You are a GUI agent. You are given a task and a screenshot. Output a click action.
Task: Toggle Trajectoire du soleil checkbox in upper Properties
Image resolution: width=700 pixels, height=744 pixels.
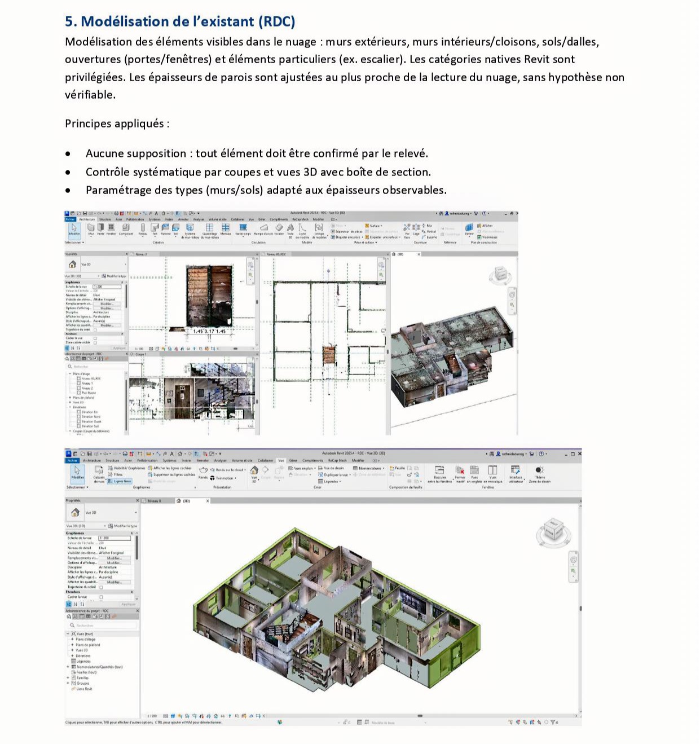(95, 330)
